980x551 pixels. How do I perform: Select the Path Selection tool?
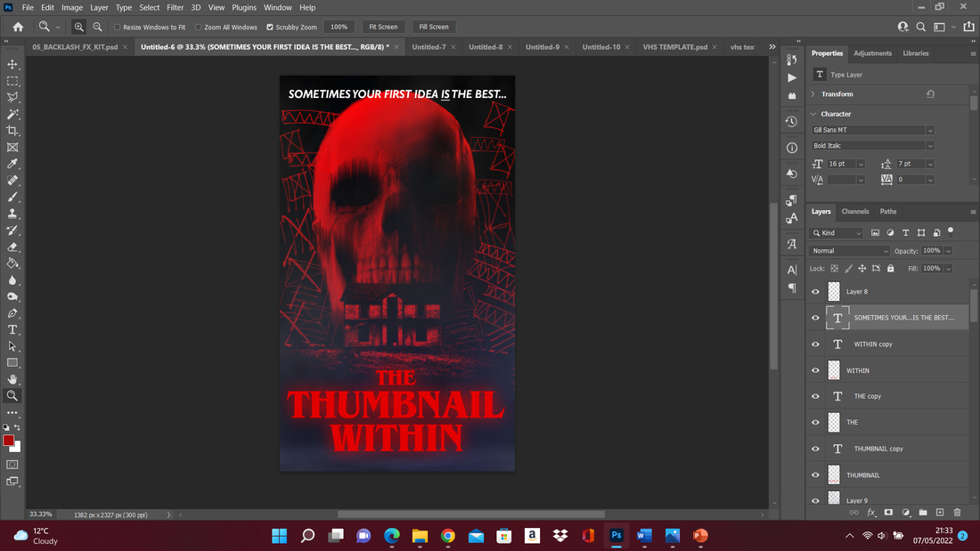pyautogui.click(x=12, y=346)
